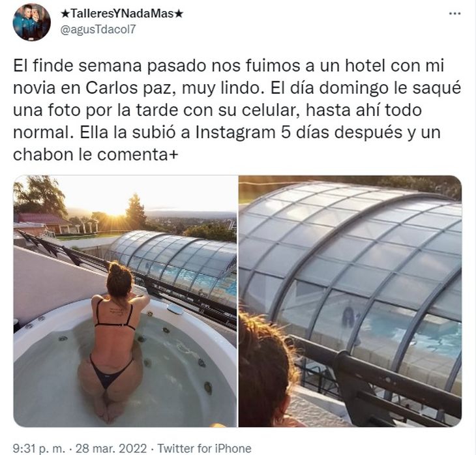Open the right pool dome photo
Screen dimensions: 476x455
[350, 301]
